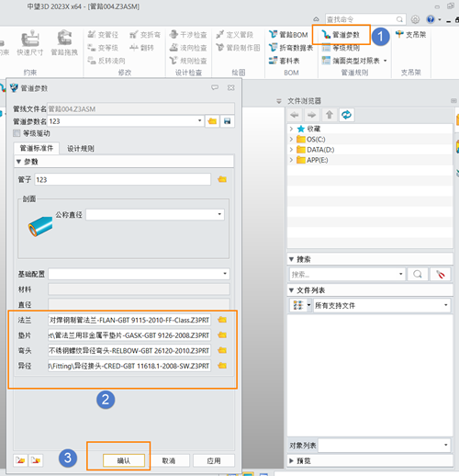The image size is (459, 476).
Task: Browse folder icon for 弯头 file
Action: 222,350
